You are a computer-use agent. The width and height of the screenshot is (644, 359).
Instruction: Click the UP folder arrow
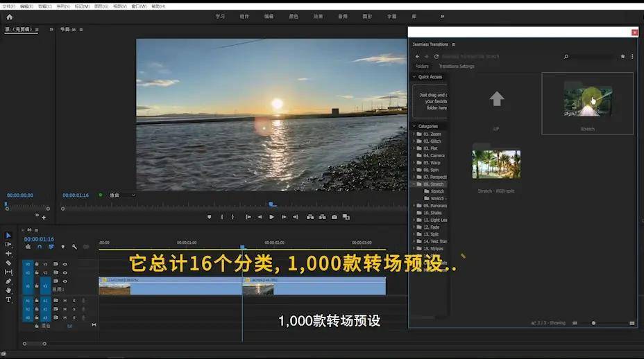(x=497, y=99)
